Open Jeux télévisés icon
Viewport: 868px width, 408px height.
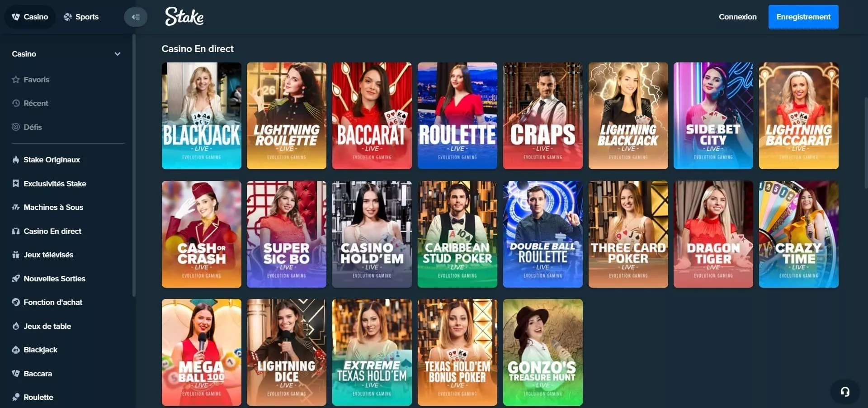pos(16,255)
